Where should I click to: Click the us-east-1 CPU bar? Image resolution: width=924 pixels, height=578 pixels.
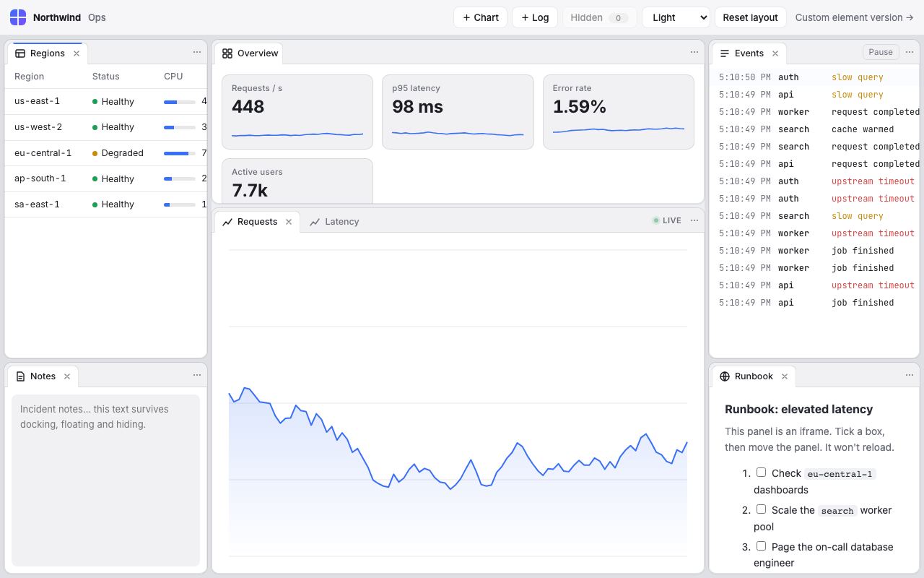pos(180,102)
